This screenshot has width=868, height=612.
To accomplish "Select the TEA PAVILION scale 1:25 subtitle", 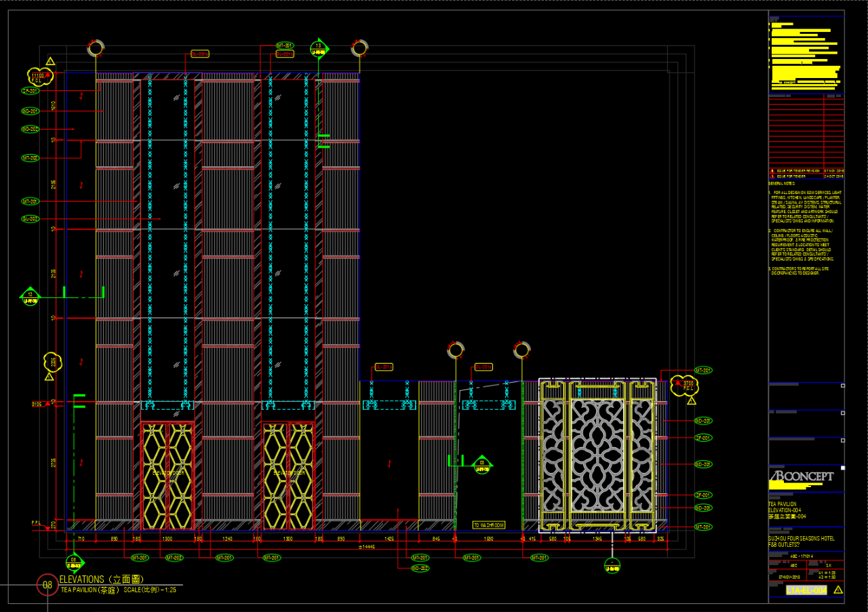I will (x=119, y=590).
